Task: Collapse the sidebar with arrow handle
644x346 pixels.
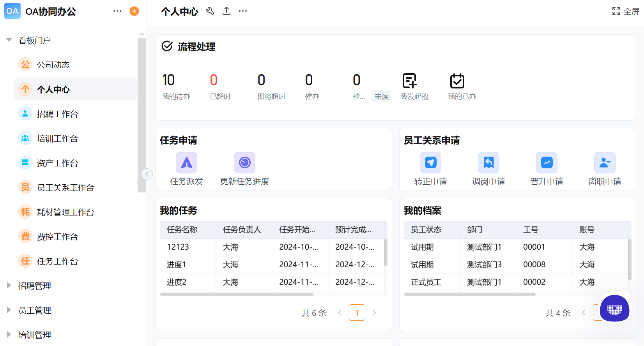Action: 147,174
